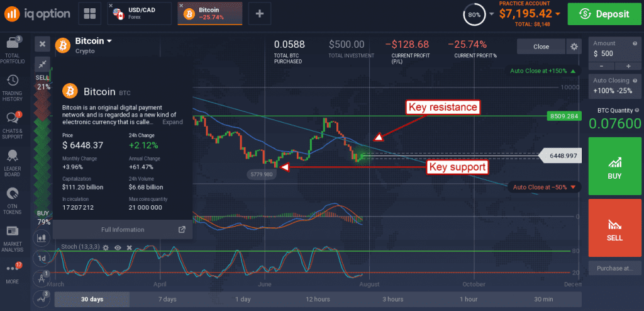
Task: Click the green Deposit button
Action: click(604, 14)
